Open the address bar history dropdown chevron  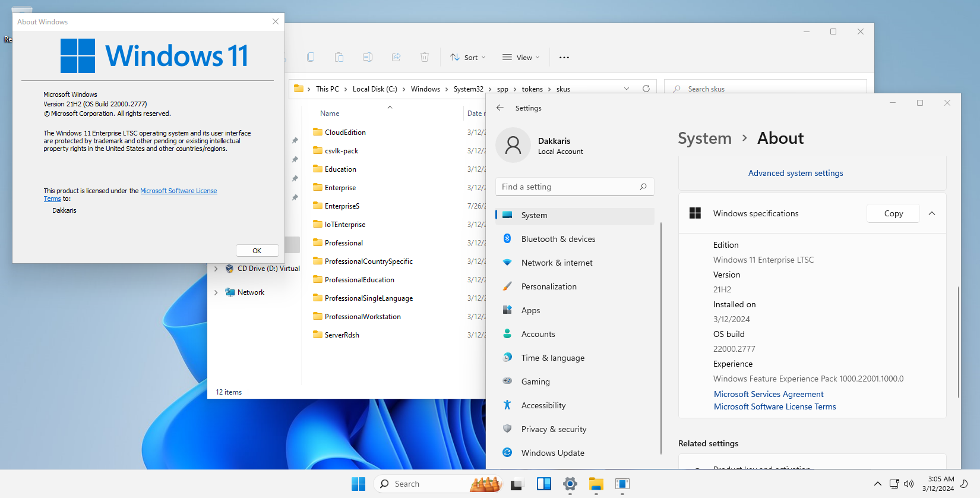(627, 89)
